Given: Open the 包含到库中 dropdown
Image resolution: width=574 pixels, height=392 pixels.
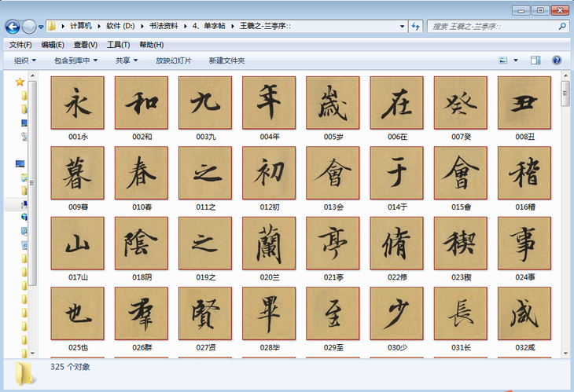Looking at the screenshot, I should (x=75, y=60).
